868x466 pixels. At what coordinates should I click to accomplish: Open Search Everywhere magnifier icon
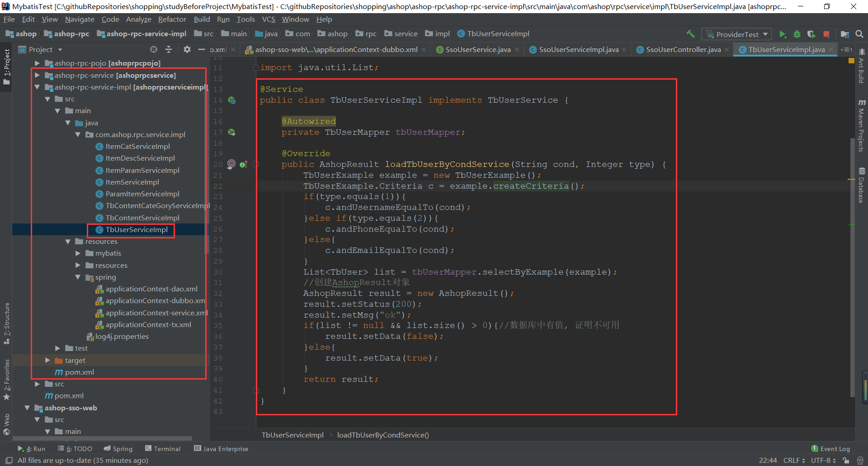pyautogui.click(x=859, y=34)
